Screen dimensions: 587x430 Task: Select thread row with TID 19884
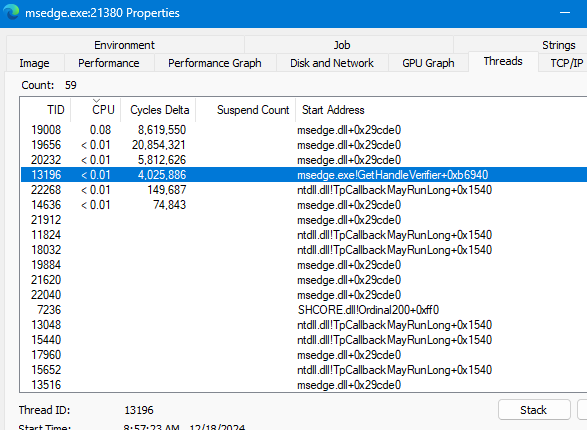(x=304, y=264)
